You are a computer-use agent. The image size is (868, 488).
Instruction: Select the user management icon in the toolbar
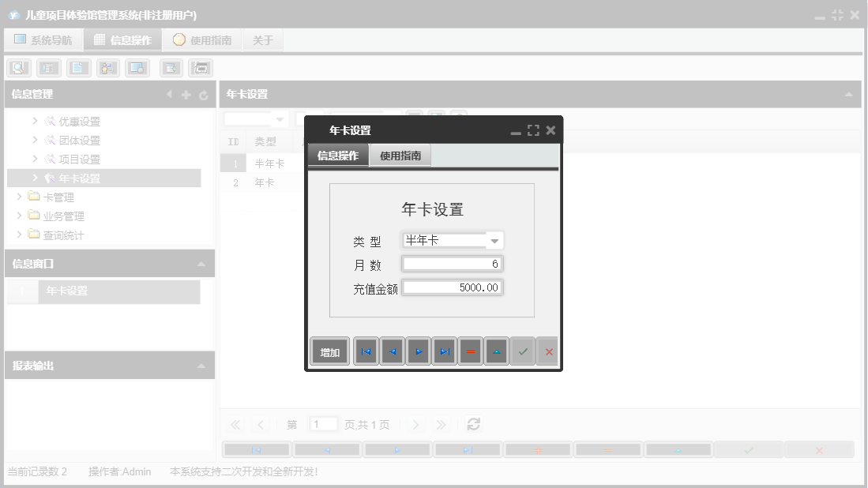point(107,67)
